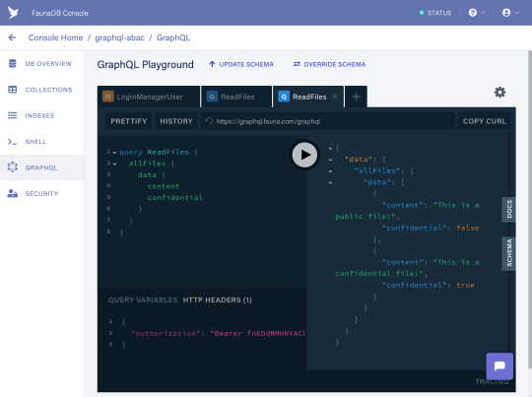Screen dimensions: 532x397
Task: Open playground settings gear
Action: 499,93
